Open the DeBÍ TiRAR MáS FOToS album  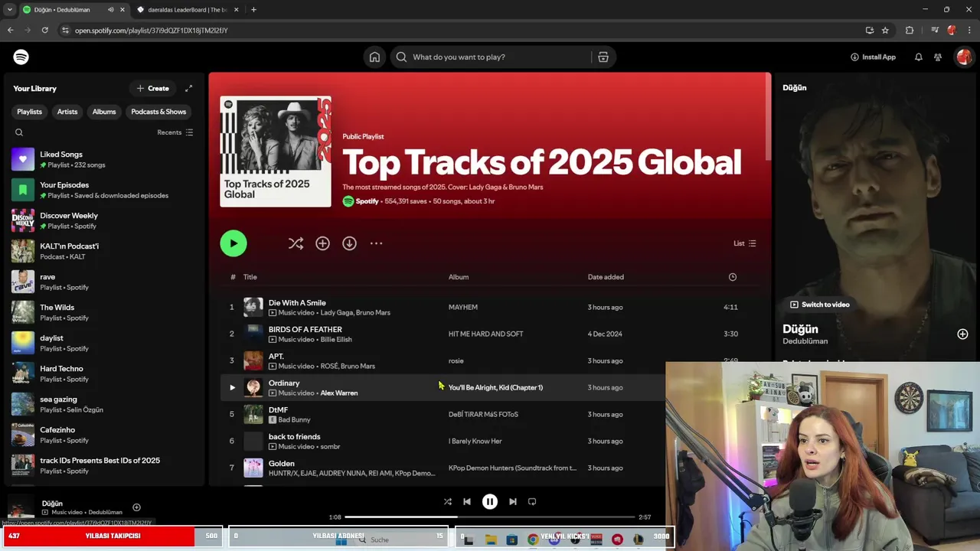(x=483, y=414)
